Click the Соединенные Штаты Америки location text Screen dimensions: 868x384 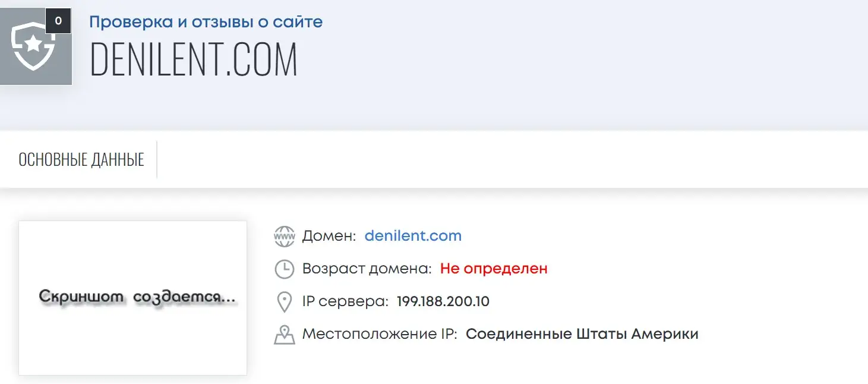coord(582,334)
